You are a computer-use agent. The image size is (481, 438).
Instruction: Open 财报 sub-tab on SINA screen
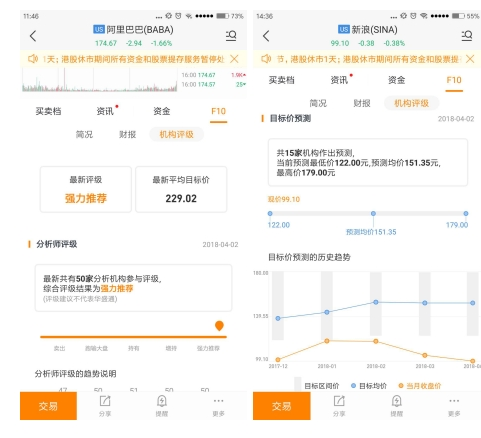pyautogui.click(x=362, y=103)
